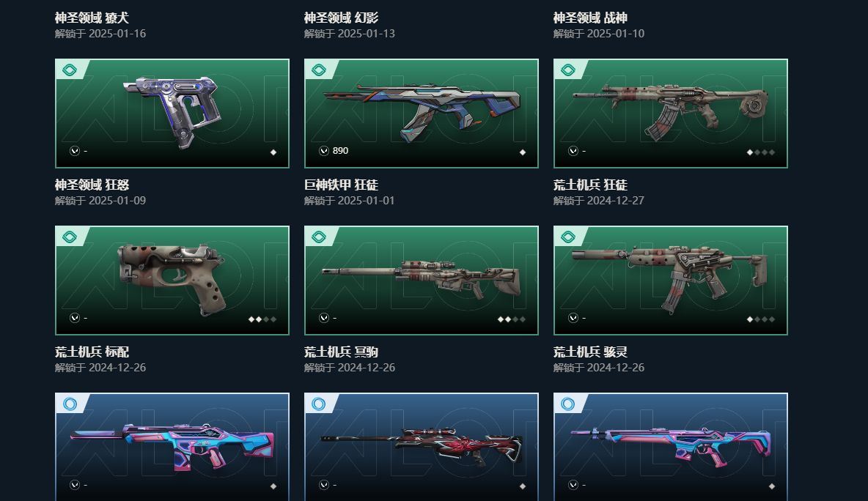Click the 神圣领域 狂怒 pistol skin card
This screenshot has width=868, height=501.
point(172,114)
